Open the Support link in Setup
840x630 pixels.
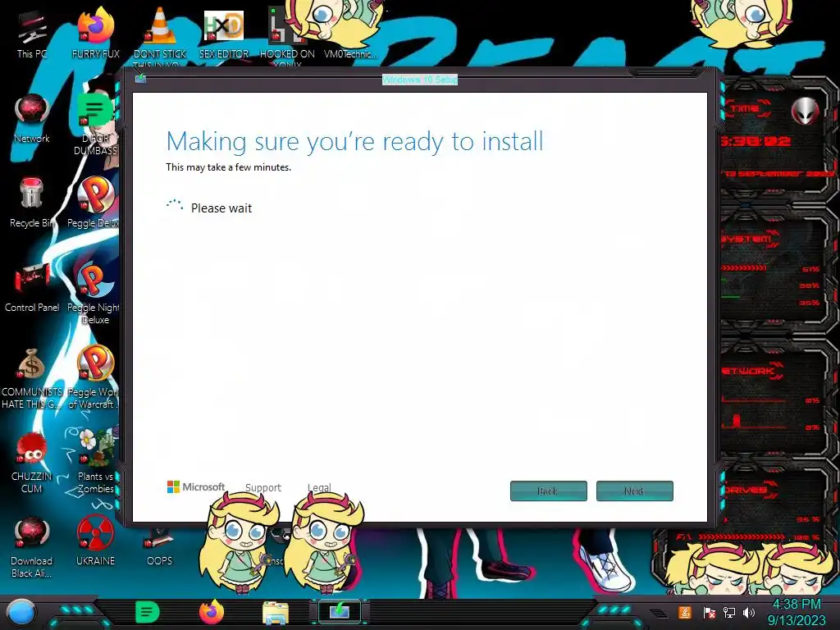pos(263,487)
